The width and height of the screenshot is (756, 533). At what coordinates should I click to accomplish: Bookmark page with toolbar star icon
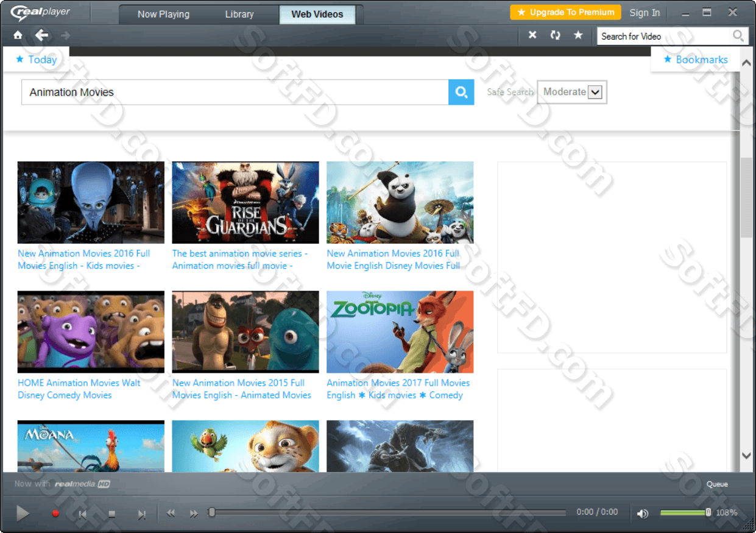coord(578,35)
